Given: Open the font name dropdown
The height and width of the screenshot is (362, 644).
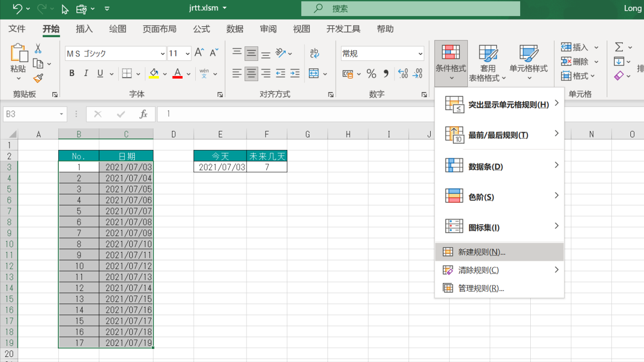Looking at the screenshot, I should tap(163, 53).
